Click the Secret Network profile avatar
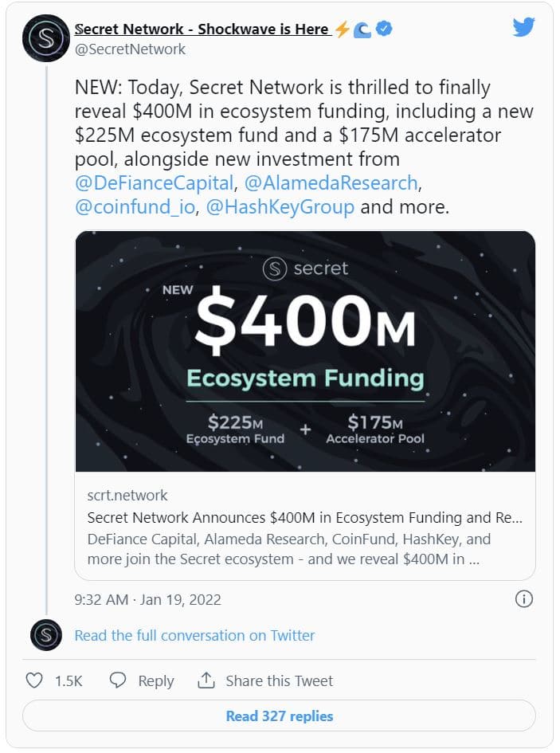Viewport: 560px width, 753px height. tap(46, 38)
